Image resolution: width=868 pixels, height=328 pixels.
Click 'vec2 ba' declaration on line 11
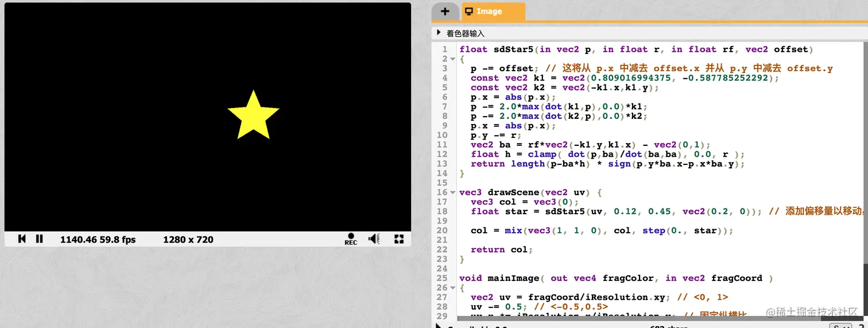point(491,145)
